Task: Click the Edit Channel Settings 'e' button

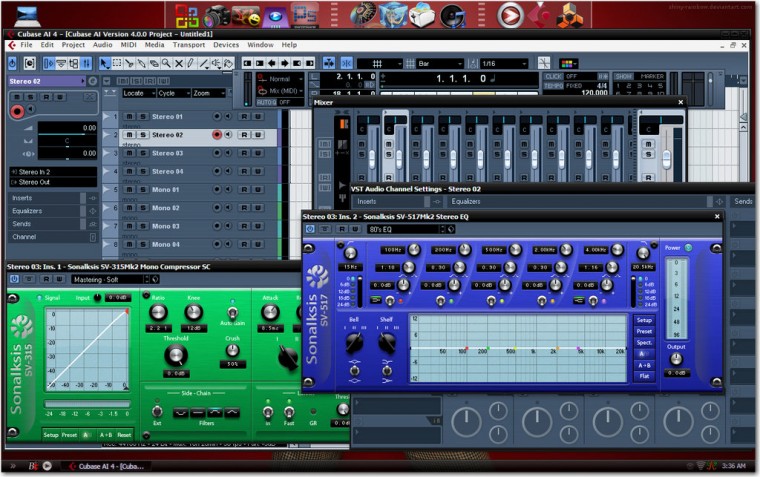Action: tap(92, 81)
